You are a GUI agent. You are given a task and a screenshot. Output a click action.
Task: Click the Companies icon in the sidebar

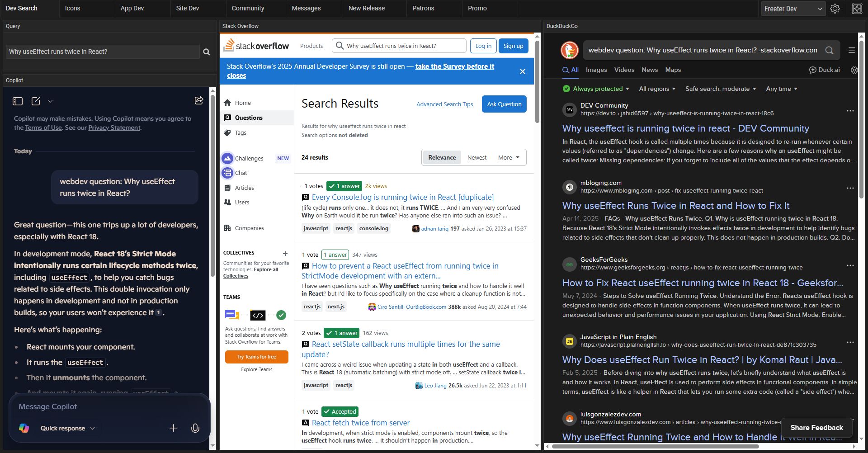coord(227,228)
